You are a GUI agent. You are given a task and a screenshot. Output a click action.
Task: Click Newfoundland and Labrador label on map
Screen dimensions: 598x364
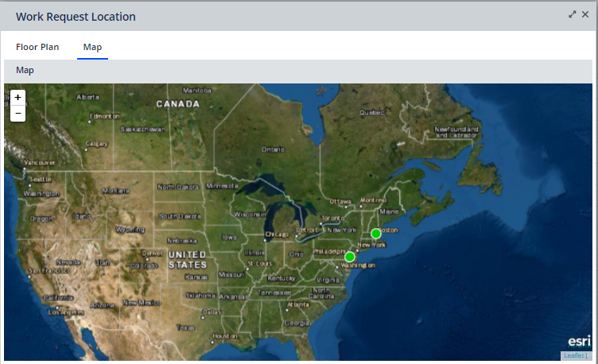pyautogui.click(x=456, y=132)
